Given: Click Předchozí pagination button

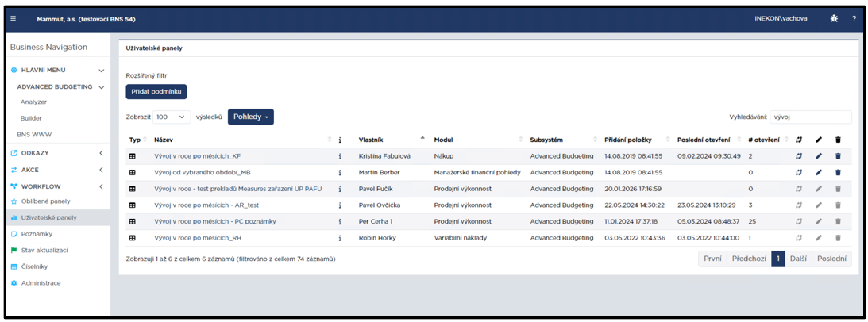Looking at the screenshot, I should (x=748, y=259).
